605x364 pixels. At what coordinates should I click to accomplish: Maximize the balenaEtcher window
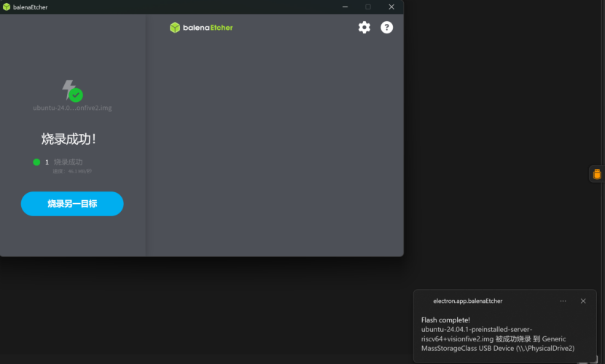pyautogui.click(x=368, y=7)
